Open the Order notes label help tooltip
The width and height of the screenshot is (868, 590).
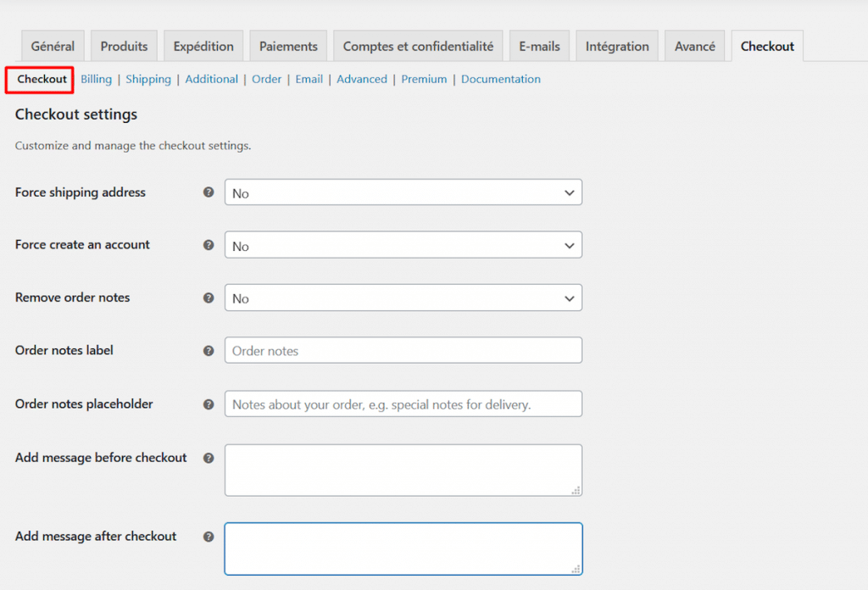pos(209,350)
